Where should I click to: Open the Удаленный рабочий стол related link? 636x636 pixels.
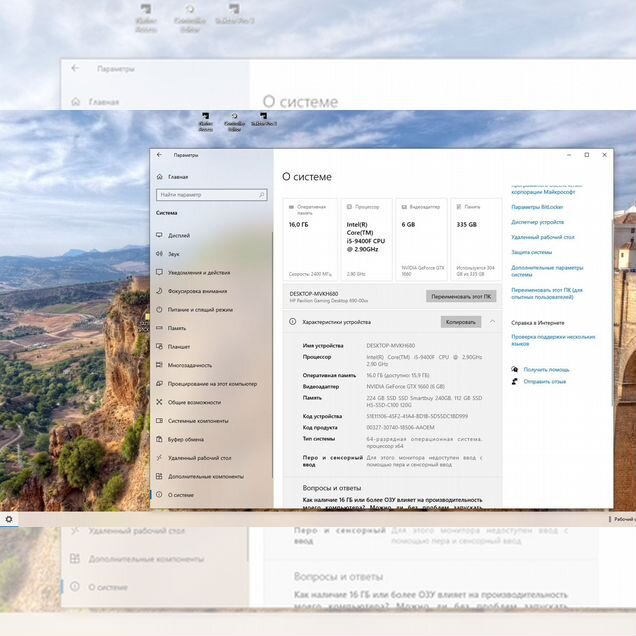(x=543, y=237)
